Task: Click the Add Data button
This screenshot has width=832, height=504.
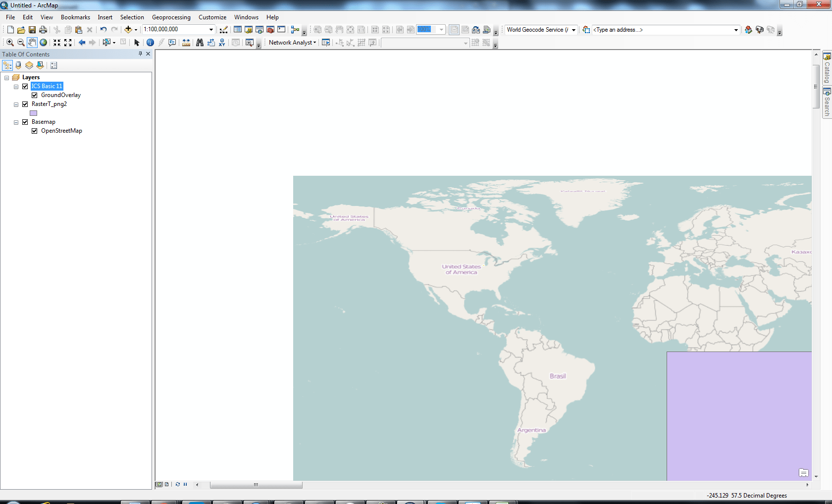Action: 129,30
